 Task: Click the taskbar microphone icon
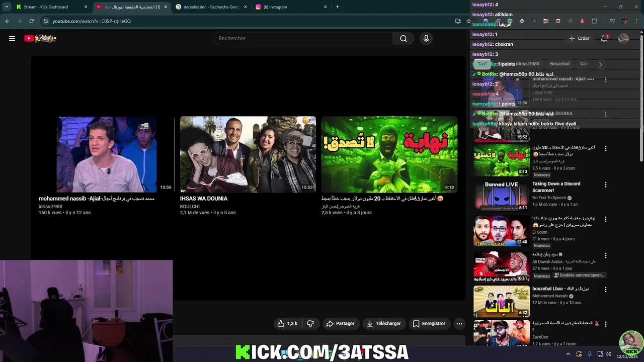(x=590, y=354)
